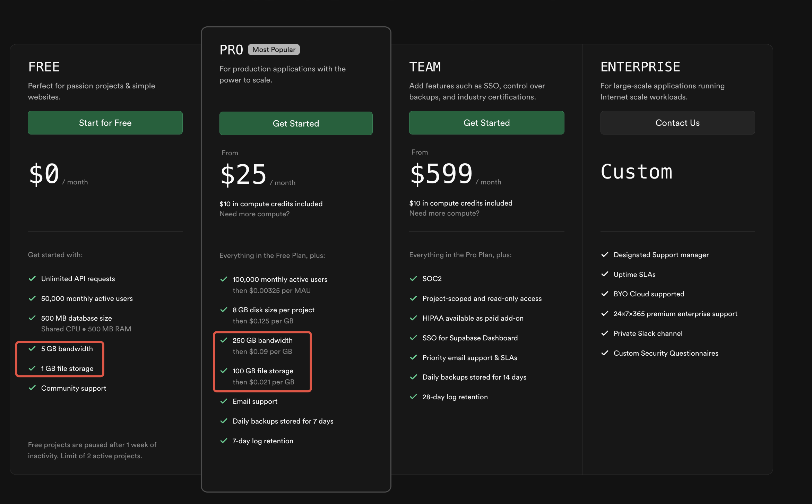Image resolution: width=812 pixels, height=504 pixels.
Task: Click checkmark beside 100 GB file storage
Action: [x=224, y=371]
